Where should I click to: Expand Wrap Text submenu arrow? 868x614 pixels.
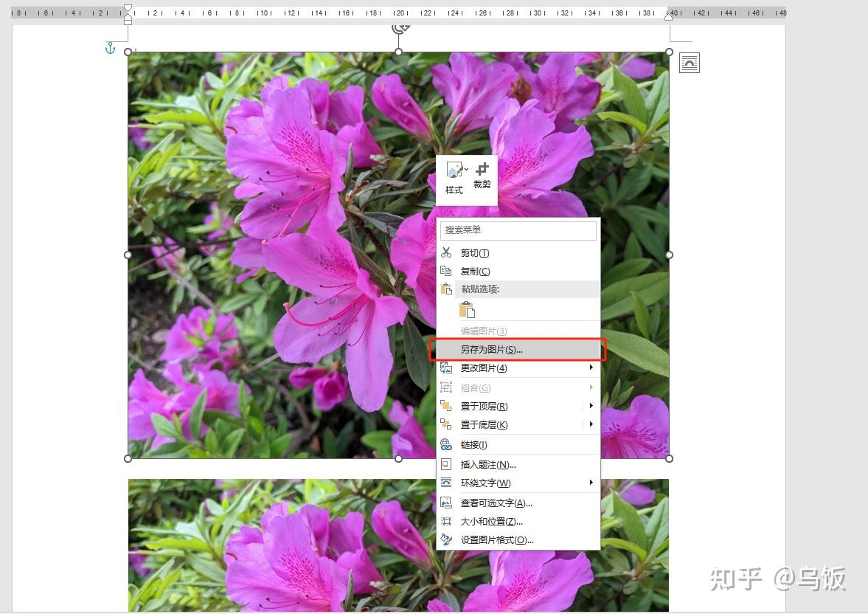click(x=591, y=483)
